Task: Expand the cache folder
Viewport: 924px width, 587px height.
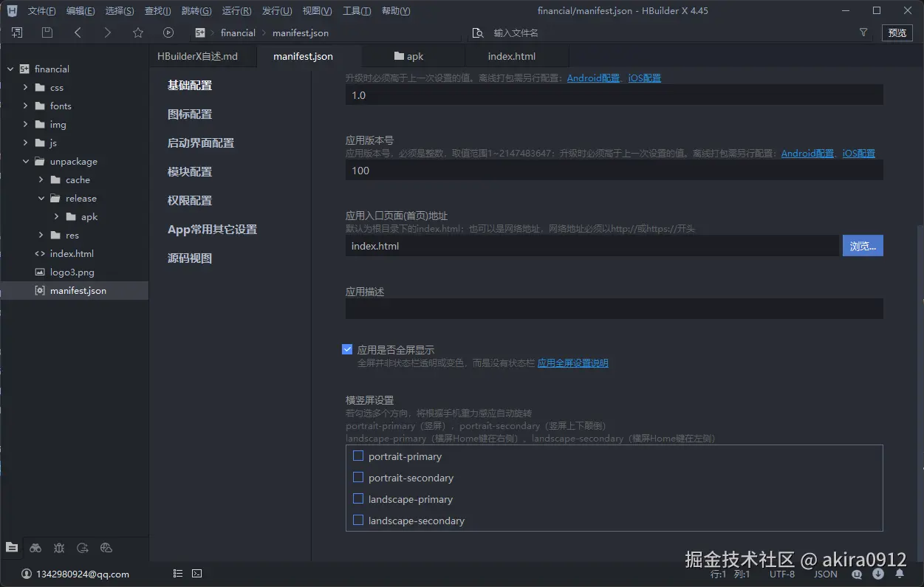Action: 41,179
